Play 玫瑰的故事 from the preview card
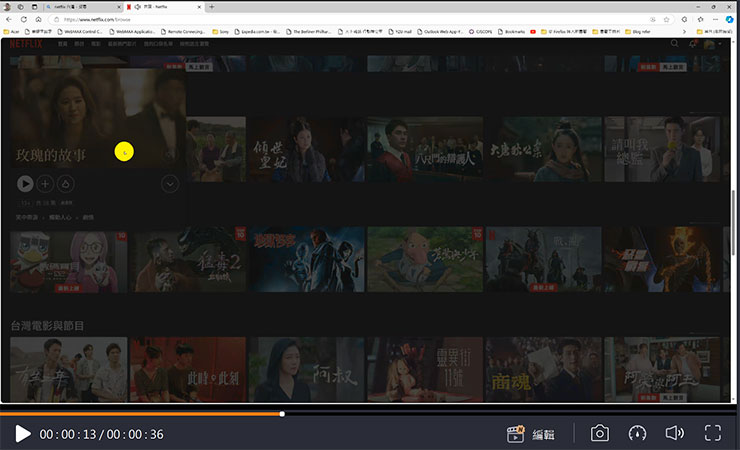This screenshot has height=450, width=740. pos(25,183)
